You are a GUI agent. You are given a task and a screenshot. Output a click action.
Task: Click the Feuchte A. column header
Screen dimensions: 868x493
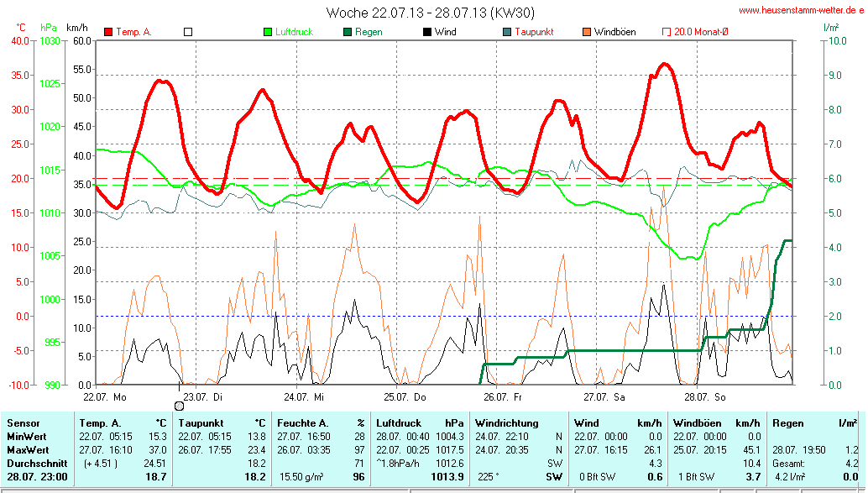[x=304, y=423]
